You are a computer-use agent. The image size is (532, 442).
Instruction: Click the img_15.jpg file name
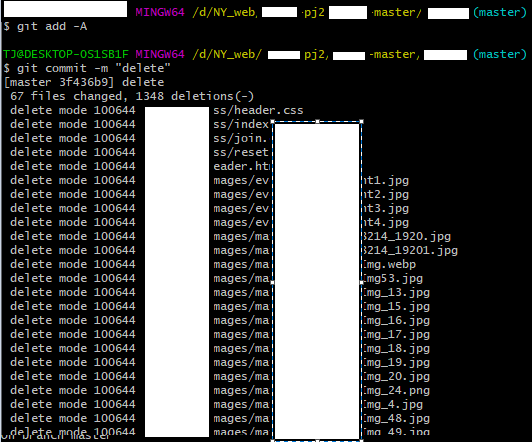396,306
